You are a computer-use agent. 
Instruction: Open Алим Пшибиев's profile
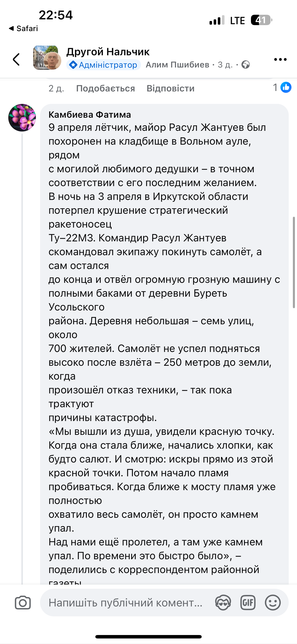(178, 65)
